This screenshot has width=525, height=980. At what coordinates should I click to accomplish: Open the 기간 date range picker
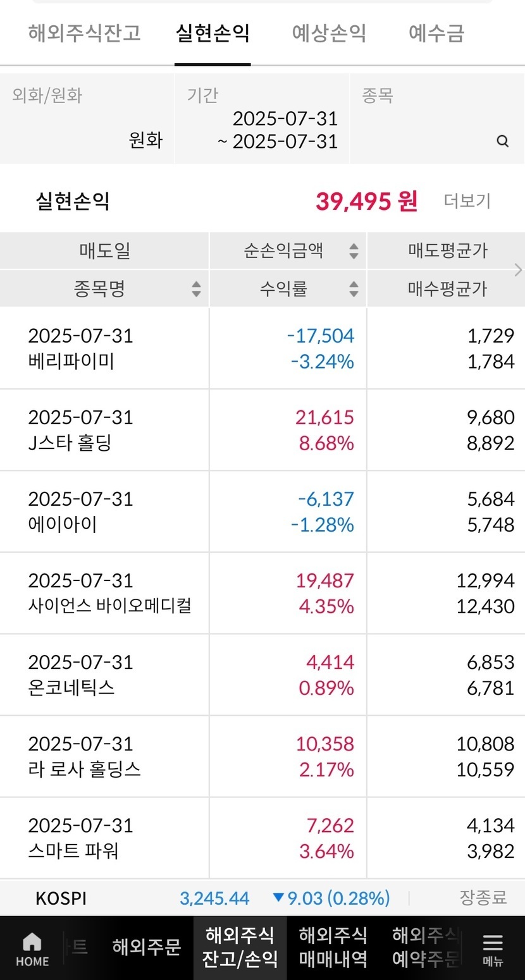[262, 119]
